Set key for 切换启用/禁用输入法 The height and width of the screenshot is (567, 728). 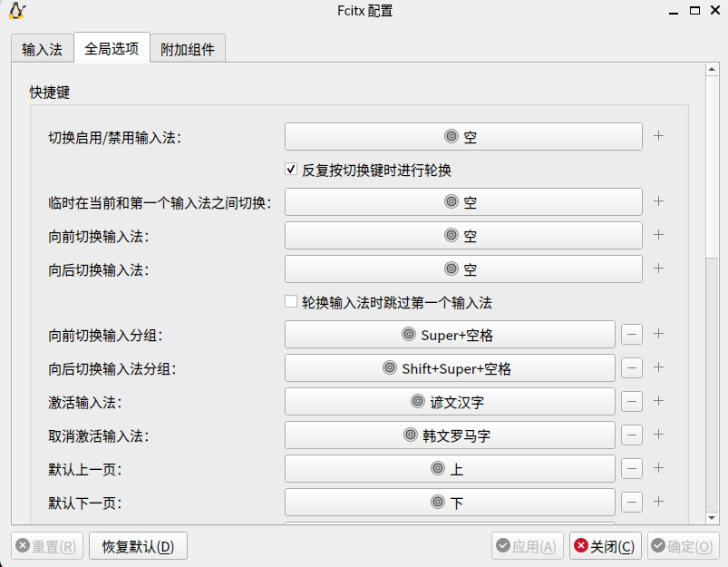point(463,137)
